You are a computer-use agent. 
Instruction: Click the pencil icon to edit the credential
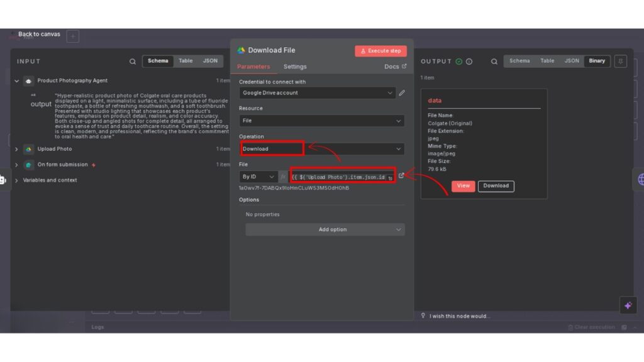click(x=402, y=93)
